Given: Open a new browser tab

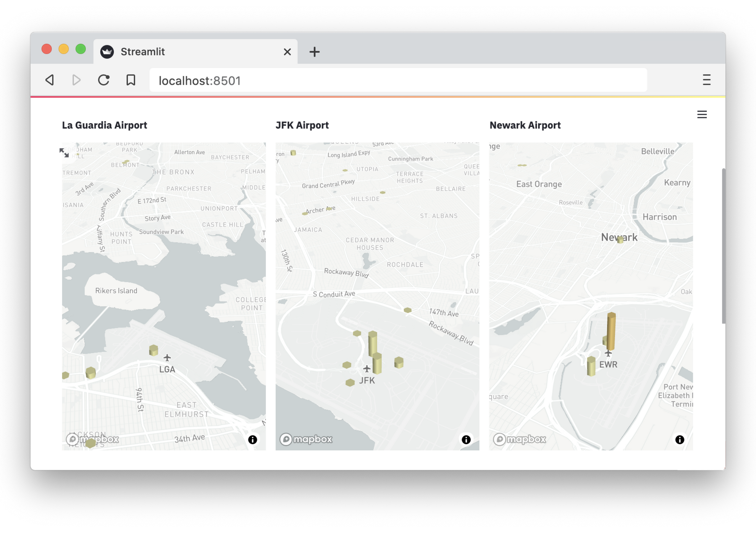Looking at the screenshot, I should point(314,52).
